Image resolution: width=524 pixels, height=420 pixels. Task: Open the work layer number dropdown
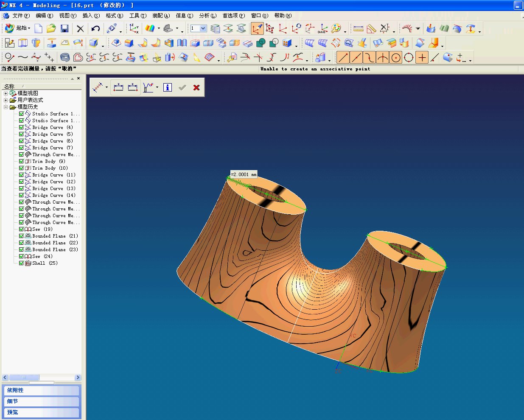tap(203, 28)
